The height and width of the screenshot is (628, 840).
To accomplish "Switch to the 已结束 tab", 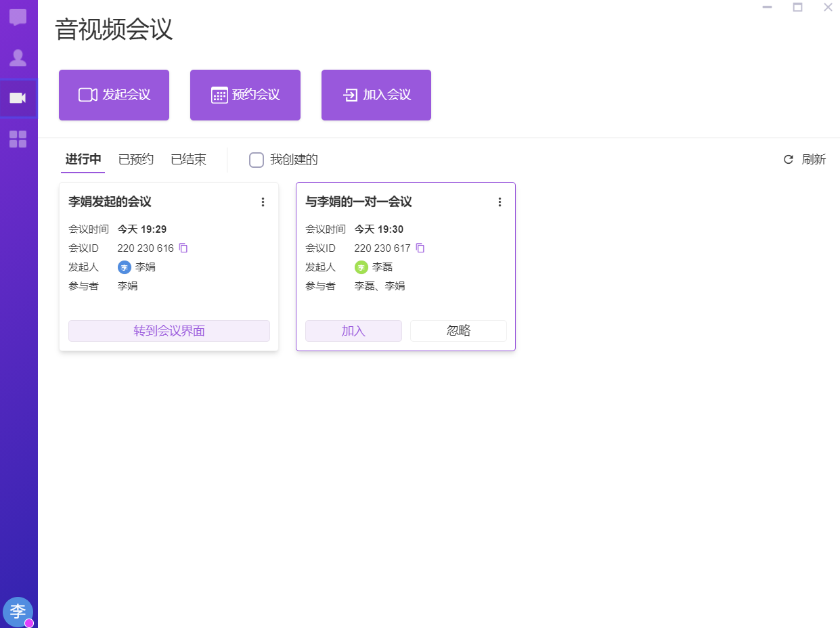I will (188, 160).
